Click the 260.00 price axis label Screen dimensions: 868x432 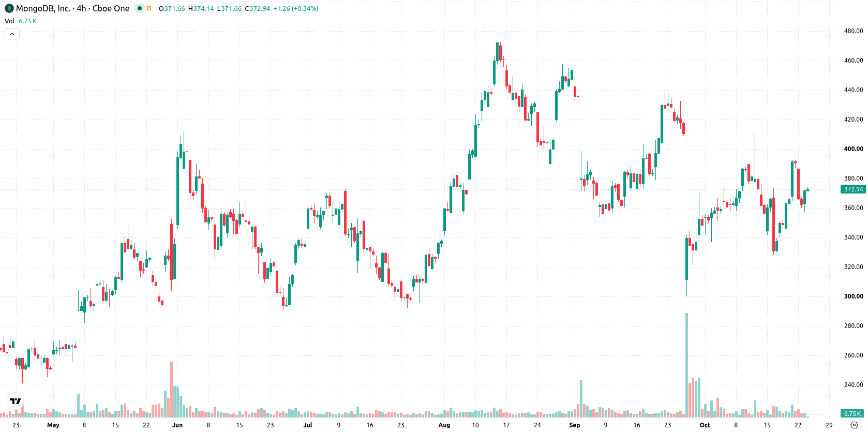(x=854, y=355)
